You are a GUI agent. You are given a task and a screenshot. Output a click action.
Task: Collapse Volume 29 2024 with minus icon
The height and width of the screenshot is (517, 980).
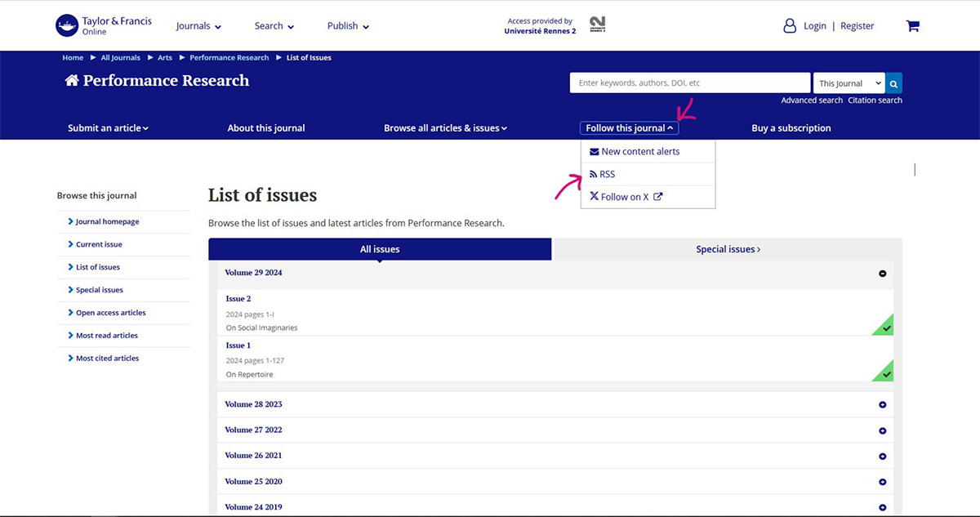pyautogui.click(x=882, y=274)
